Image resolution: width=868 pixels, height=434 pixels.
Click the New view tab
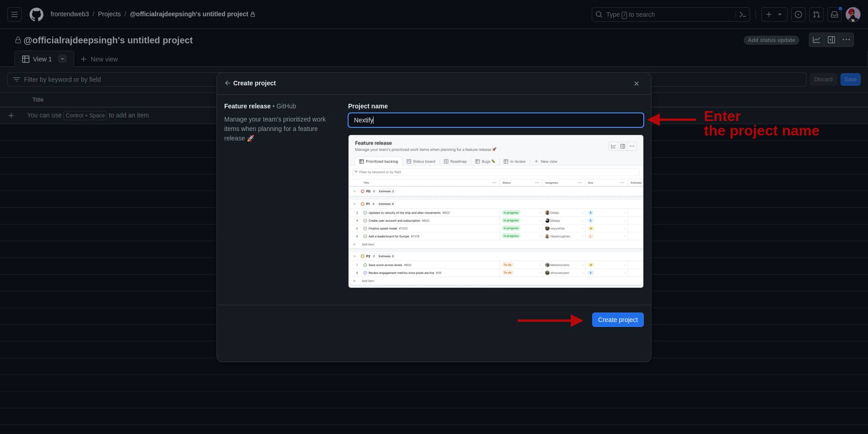99,59
